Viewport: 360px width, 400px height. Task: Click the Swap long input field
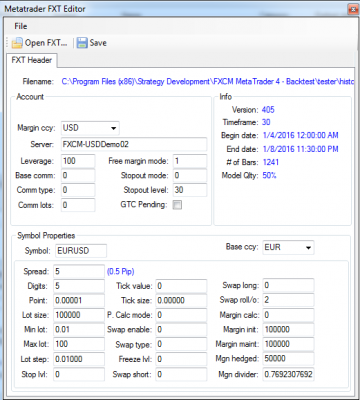point(288,285)
